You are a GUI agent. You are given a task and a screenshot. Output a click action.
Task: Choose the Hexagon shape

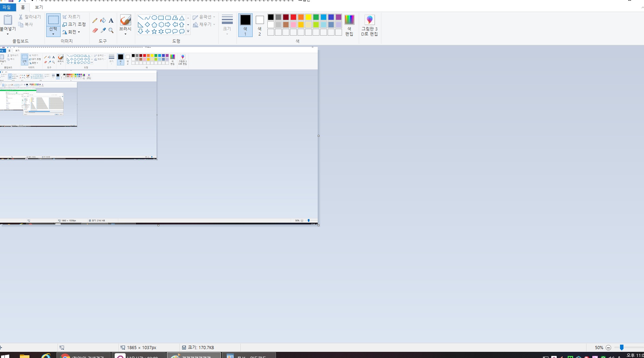161,25
